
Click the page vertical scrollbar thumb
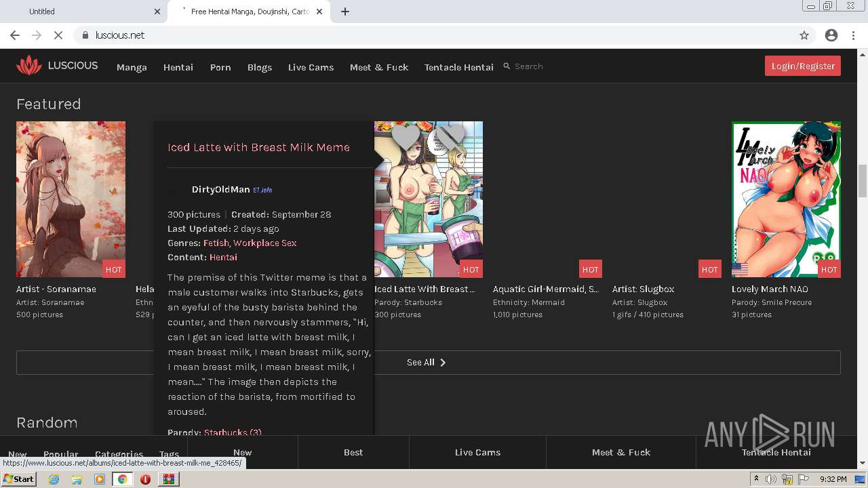(863, 180)
